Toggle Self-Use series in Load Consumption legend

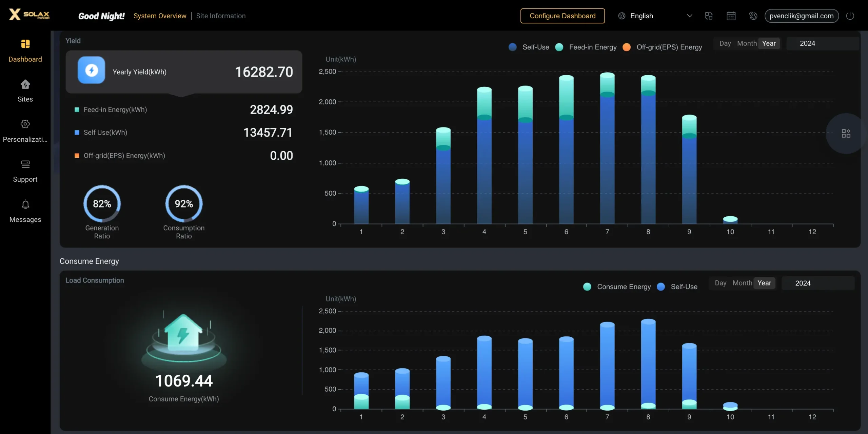[677, 287]
